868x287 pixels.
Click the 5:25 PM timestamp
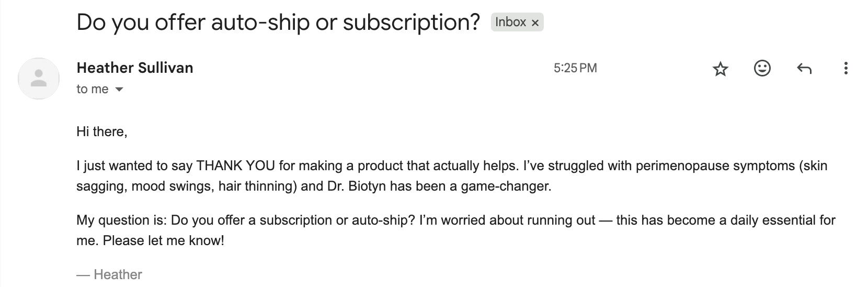(575, 68)
